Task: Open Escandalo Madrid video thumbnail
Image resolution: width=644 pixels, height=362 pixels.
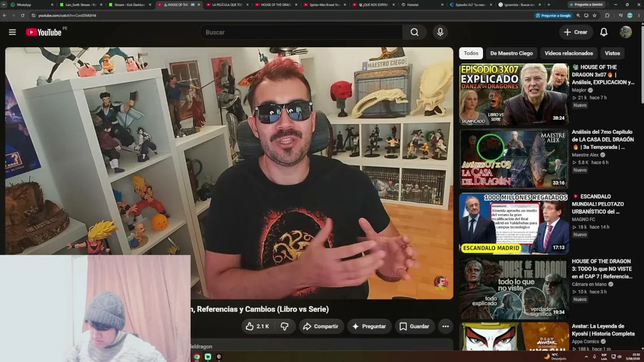Action: (514, 223)
